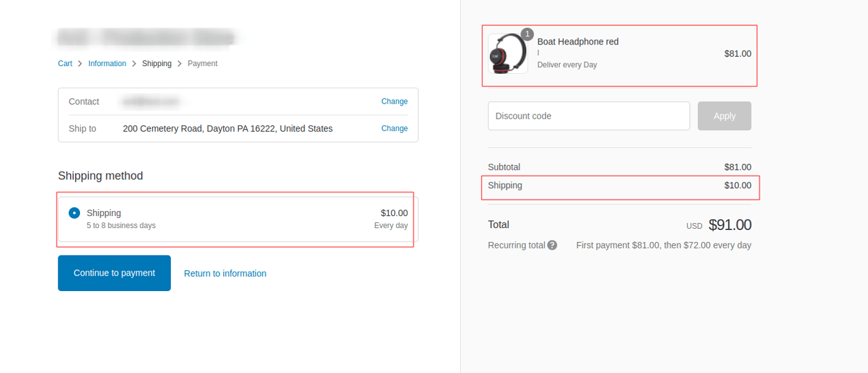Open the Boat Headphone red product thumbnail
This screenshot has height=373, width=868.
tap(508, 54)
